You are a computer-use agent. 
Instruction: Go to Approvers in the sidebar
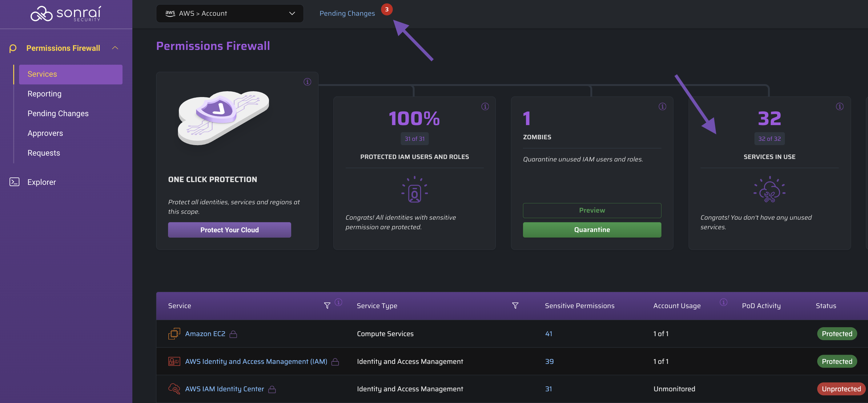point(45,133)
